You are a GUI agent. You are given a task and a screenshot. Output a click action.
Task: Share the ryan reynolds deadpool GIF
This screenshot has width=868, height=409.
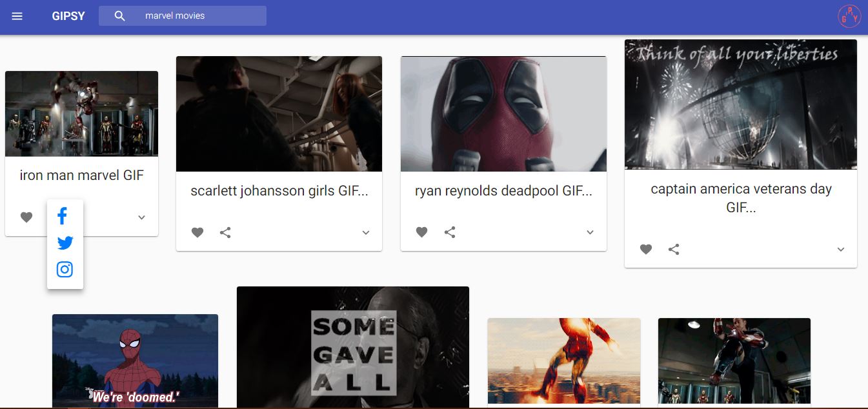point(450,232)
